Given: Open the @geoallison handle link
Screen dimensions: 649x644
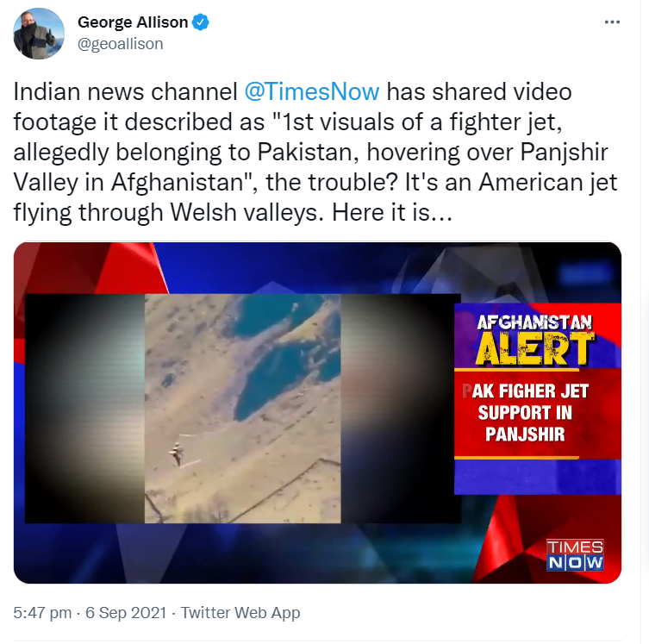Looking at the screenshot, I should (121, 44).
